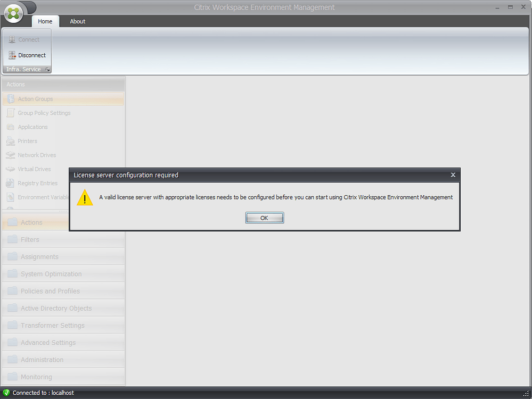Expand the Infra. Service group launcher
The height and width of the screenshot is (399, 532).
[47, 70]
